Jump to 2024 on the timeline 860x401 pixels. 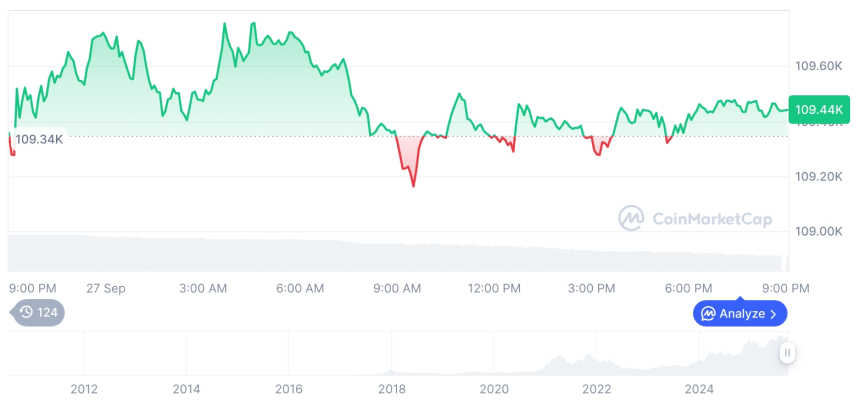pyautogui.click(x=699, y=388)
